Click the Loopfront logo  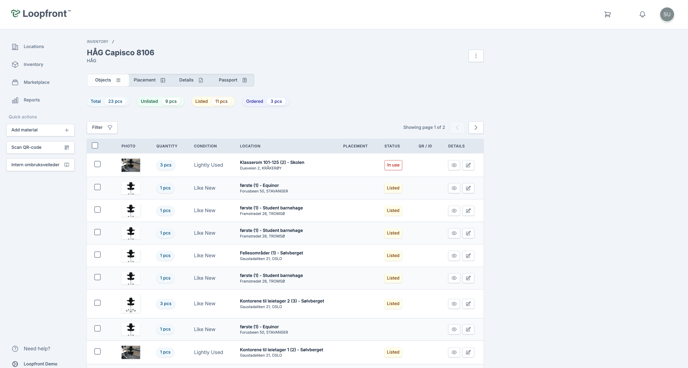click(x=41, y=14)
